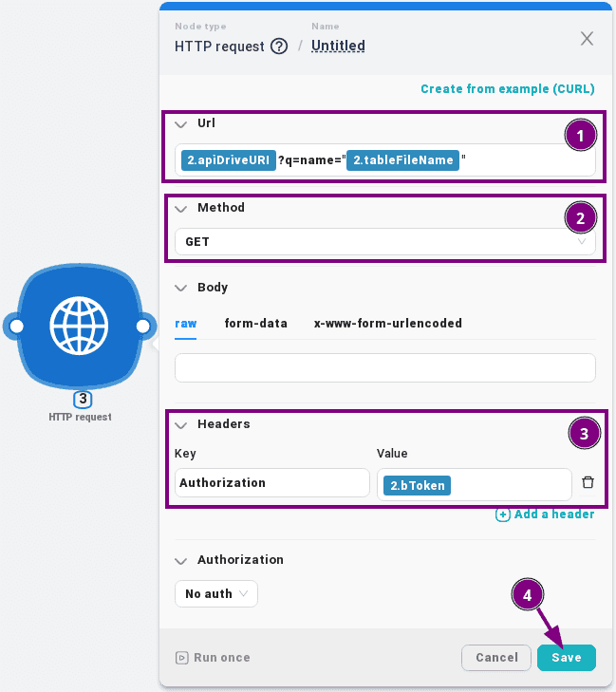Click the HTTP request globe node icon
Viewport: 616px width, 692px height.
[80, 327]
